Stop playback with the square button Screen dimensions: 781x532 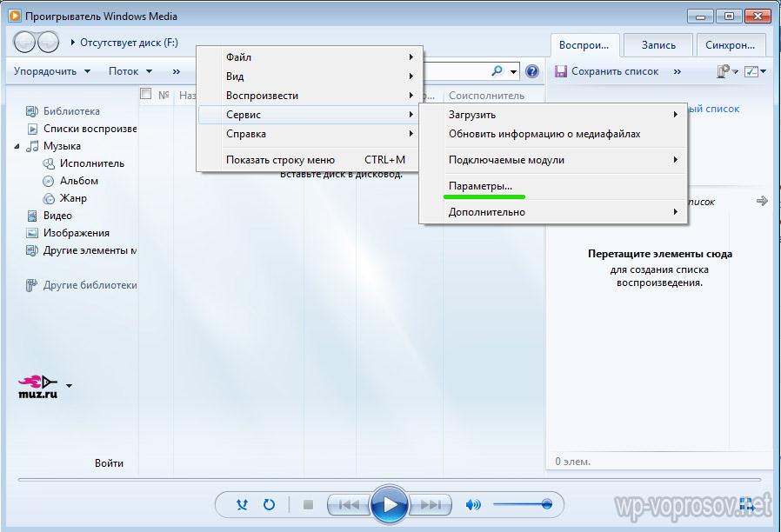click(x=309, y=505)
